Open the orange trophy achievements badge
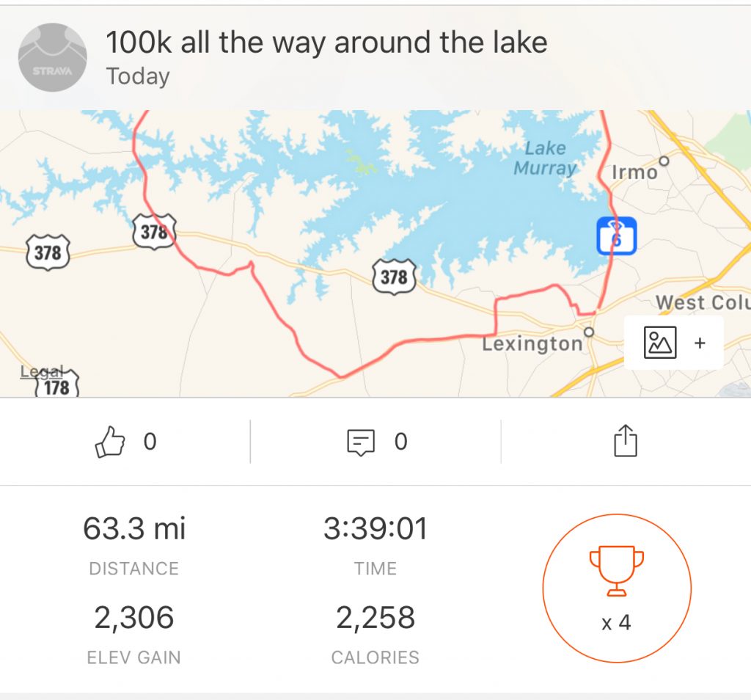 (616, 588)
